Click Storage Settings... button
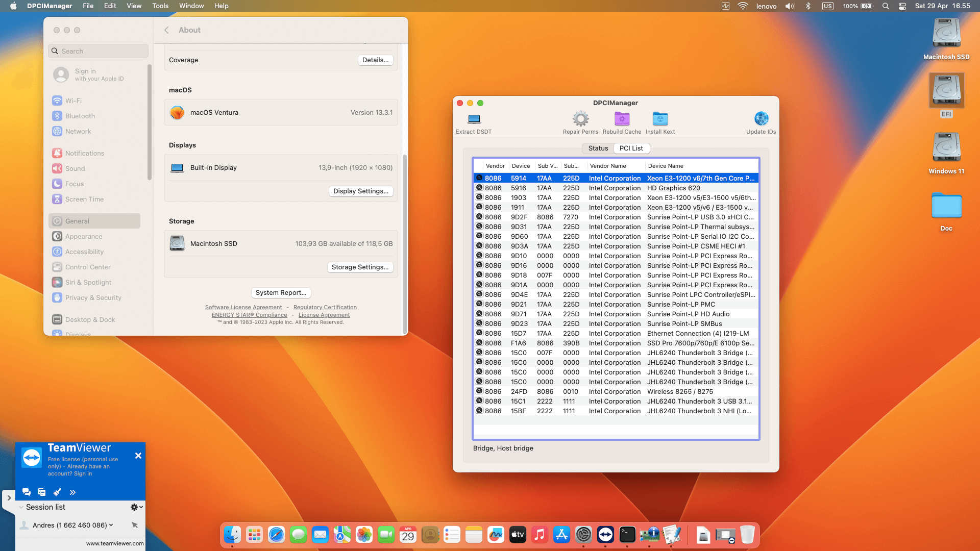The image size is (980, 551). [360, 267]
